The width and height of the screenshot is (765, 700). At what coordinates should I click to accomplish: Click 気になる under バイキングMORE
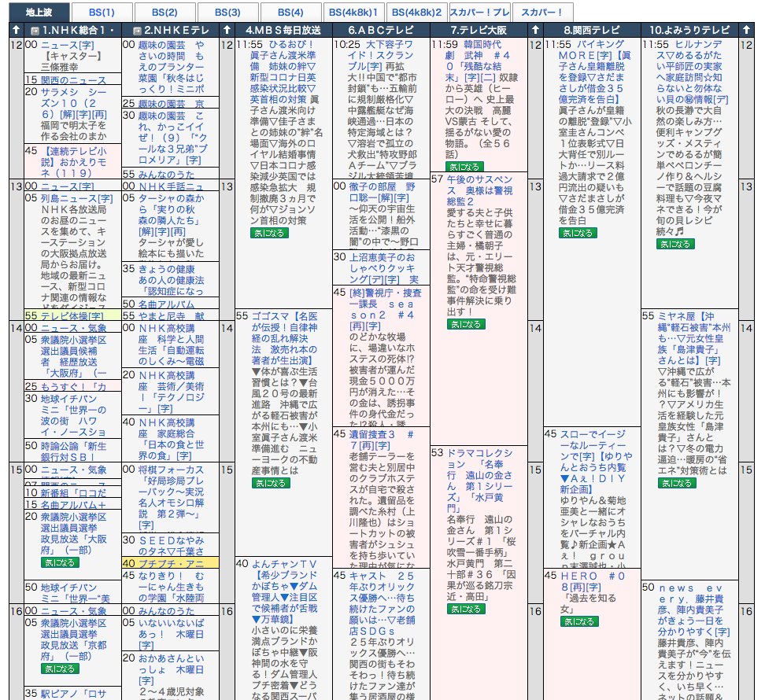(578, 233)
